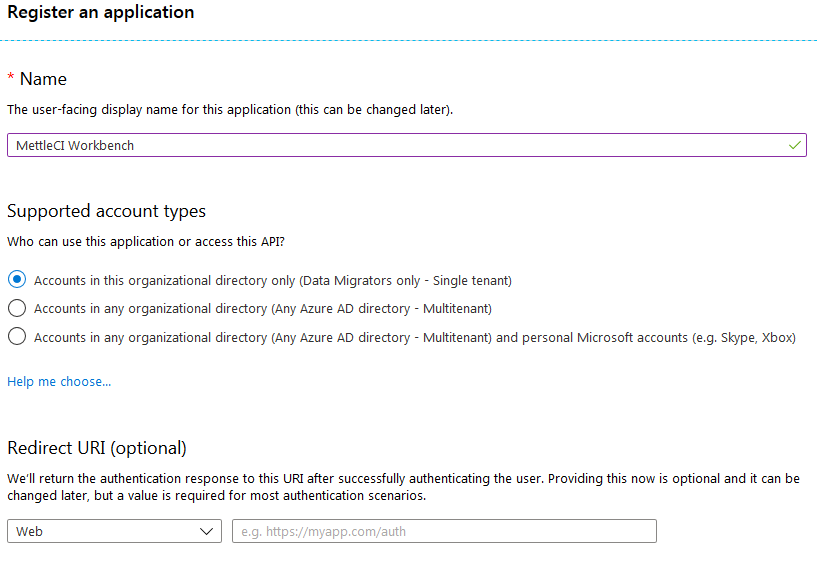Click the red required asterisk beside Name
Image resolution: width=817 pixels, height=566 pixels.
click(11, 79)
